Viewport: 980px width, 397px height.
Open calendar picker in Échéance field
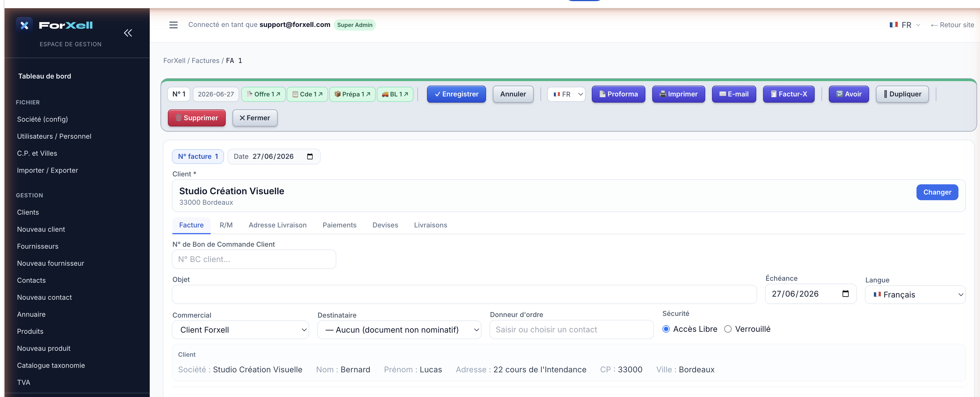click(845, 294)
